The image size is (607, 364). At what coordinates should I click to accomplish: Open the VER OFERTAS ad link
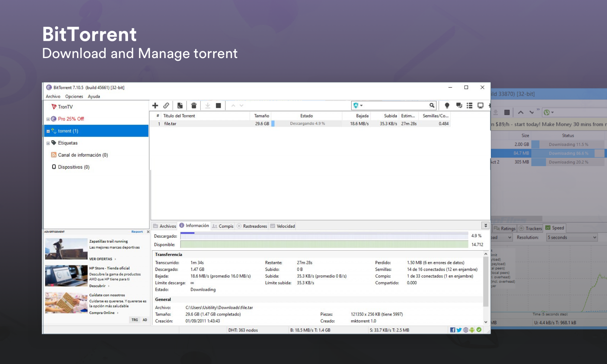(102, 259)
